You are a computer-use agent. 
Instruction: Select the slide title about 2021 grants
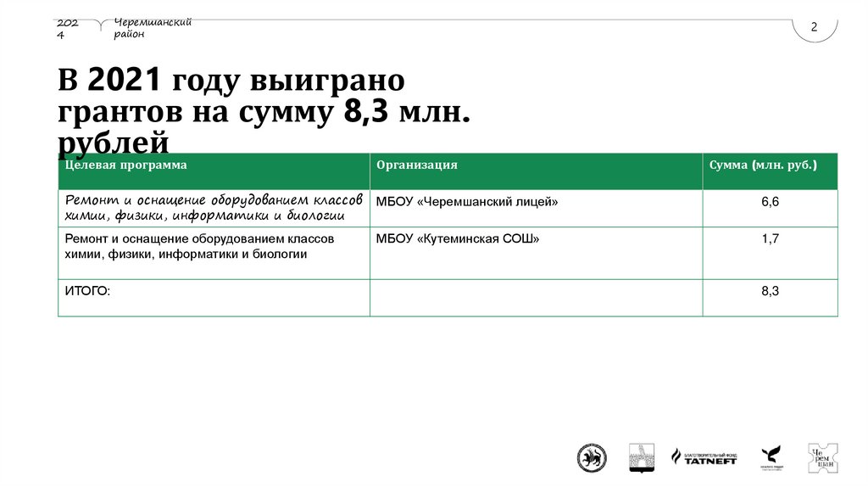tap(264, 110)
